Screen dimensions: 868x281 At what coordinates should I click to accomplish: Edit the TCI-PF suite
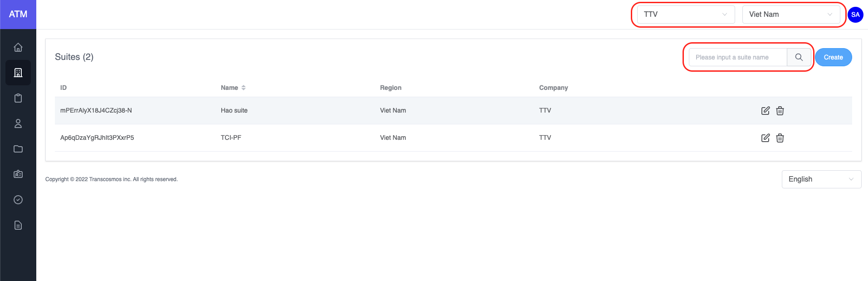click(x=766, y=138)
